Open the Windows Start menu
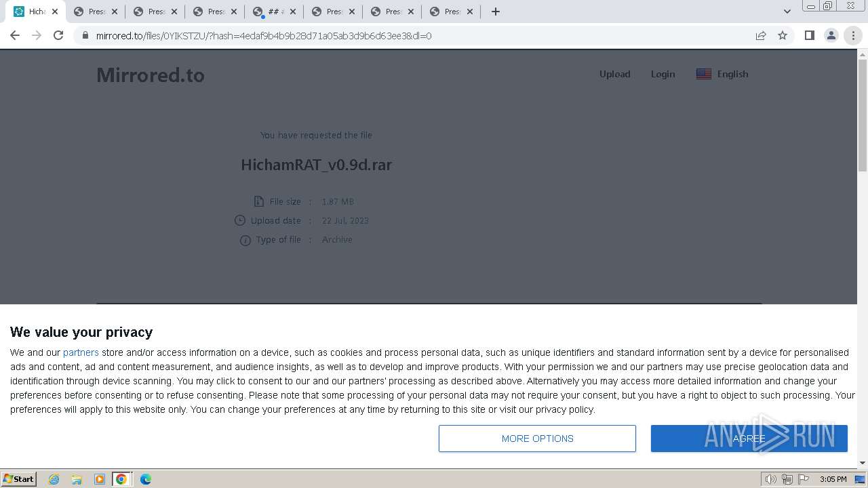This screenshot has height=488, width=868. click(x=18, y=479)
